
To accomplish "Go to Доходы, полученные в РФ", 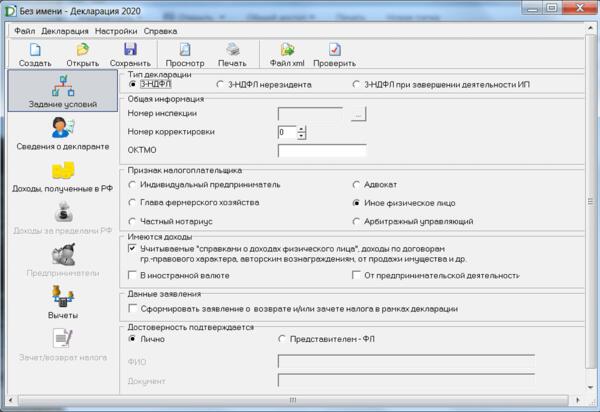I will click(x=63, y=176).
